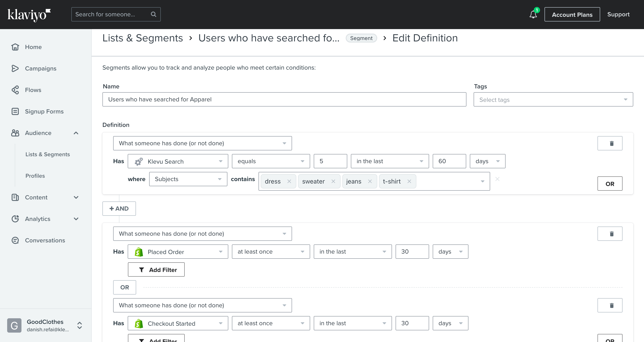Collapse the Audience menu chevron
This screenshot has height=342, width=644.
[76, 133]
